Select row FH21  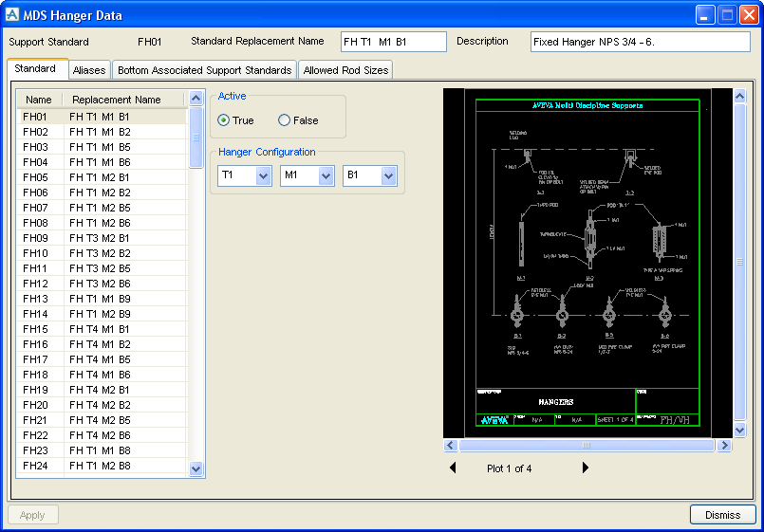(102, 420)
